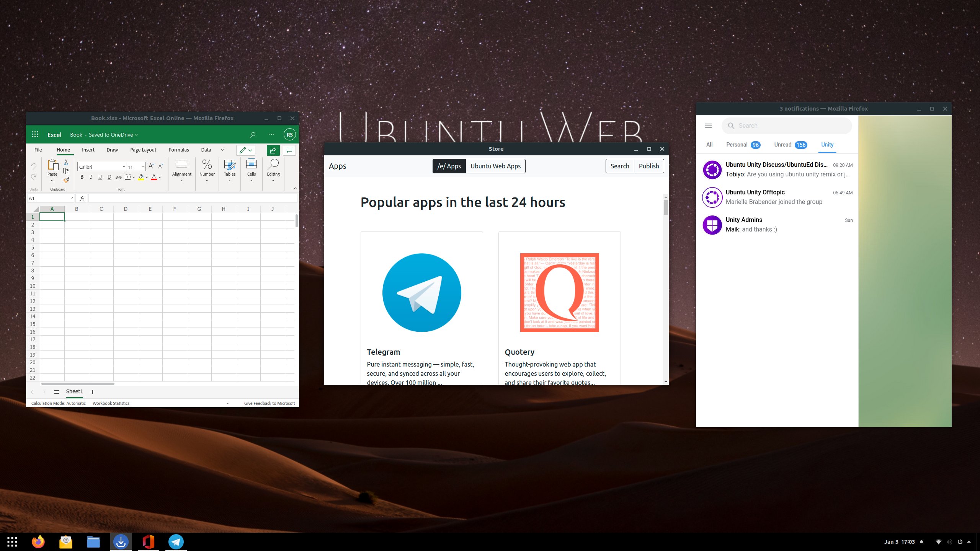Toggle Italic formatting in Excel
This screenshot has width=980, height=551.
tap(91, 177)
